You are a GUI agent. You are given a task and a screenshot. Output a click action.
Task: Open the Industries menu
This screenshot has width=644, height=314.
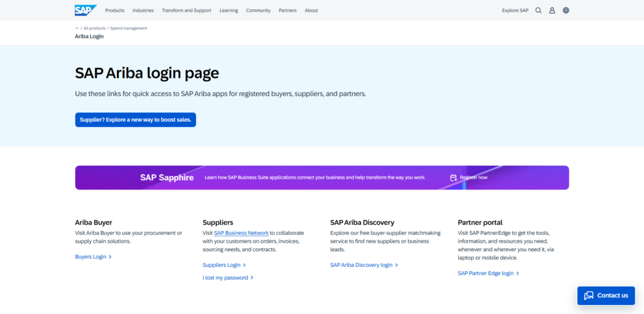(143, 10)
